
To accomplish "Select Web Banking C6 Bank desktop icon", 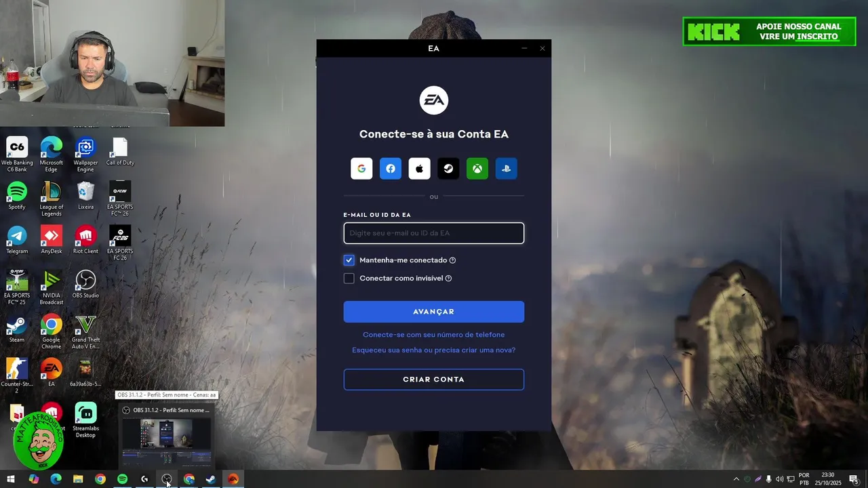I will [17, 155].
